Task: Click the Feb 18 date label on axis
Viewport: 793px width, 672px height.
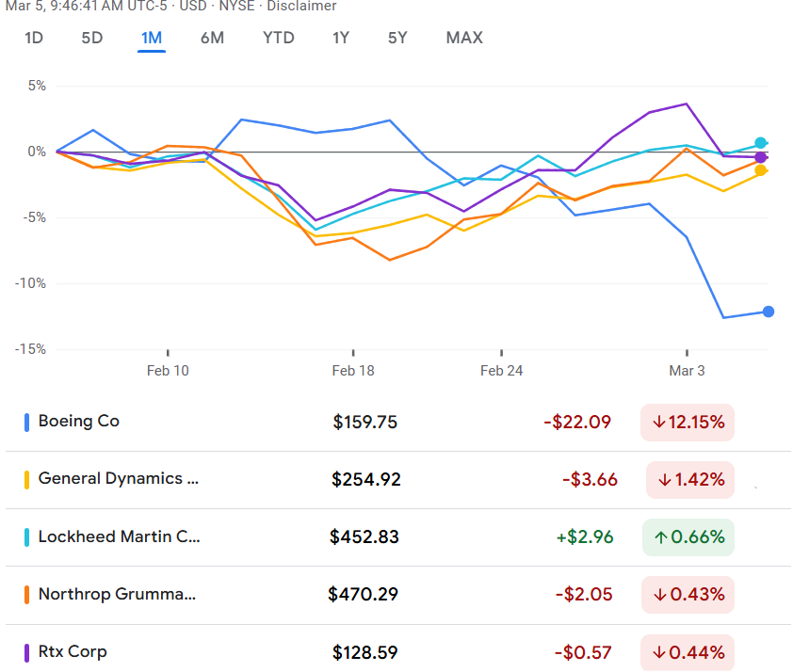Action: [x=353, y=371]
